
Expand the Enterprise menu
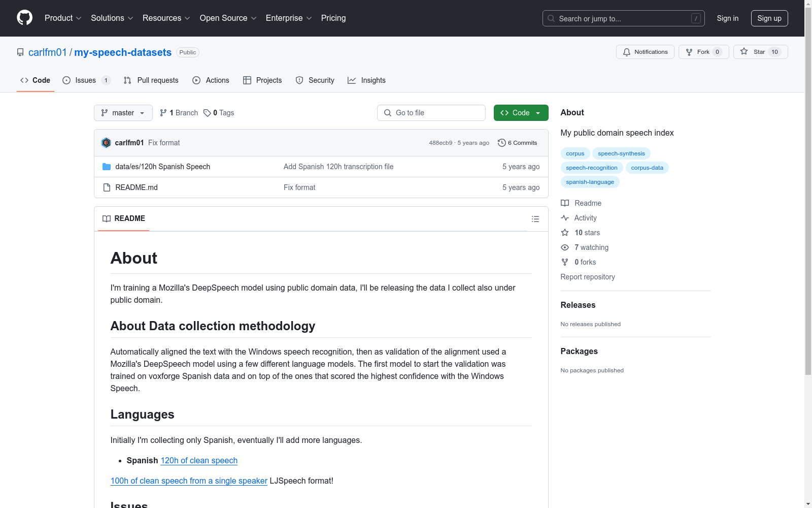point(289,18)
